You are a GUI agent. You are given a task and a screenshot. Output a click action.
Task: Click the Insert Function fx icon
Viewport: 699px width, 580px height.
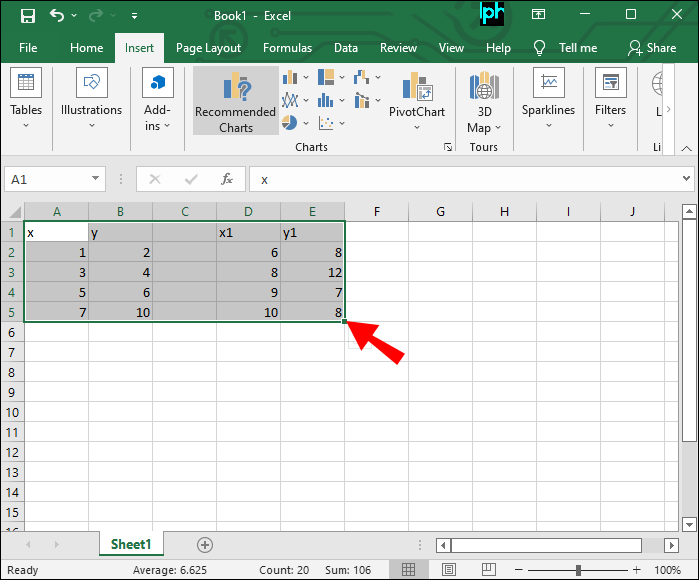227,180
